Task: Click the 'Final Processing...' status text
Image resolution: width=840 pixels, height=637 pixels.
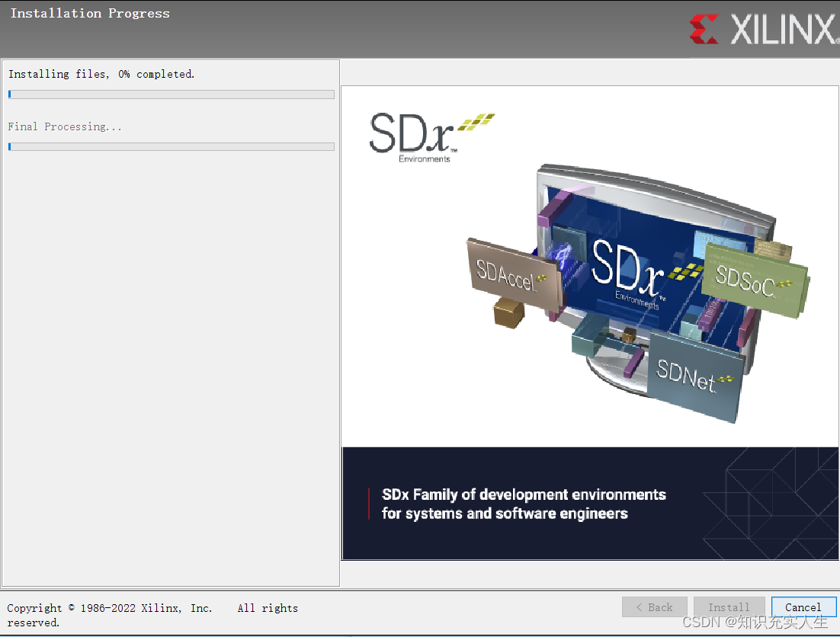Action: click(x=65, y=126)
